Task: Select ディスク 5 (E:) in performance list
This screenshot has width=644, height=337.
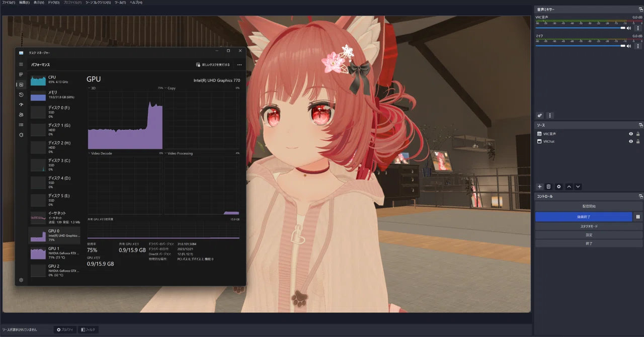Action: (54, 200)
